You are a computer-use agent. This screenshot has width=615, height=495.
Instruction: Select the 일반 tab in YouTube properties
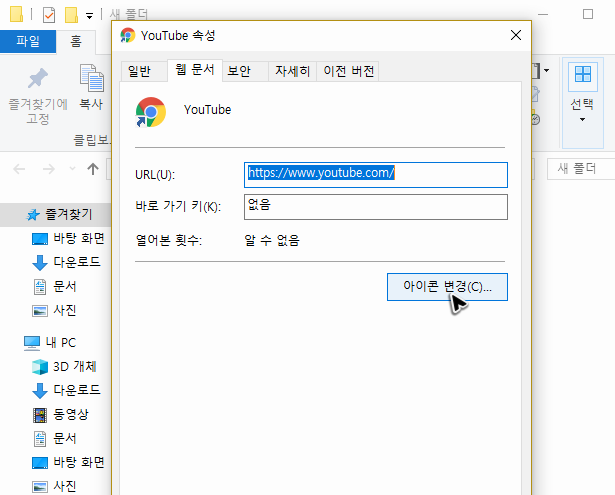[144, 71]
